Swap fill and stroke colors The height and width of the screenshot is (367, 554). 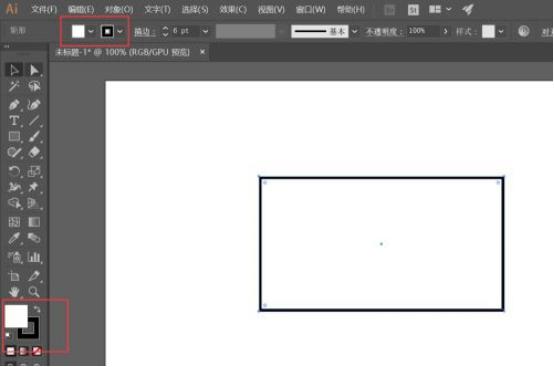point(37,309)
